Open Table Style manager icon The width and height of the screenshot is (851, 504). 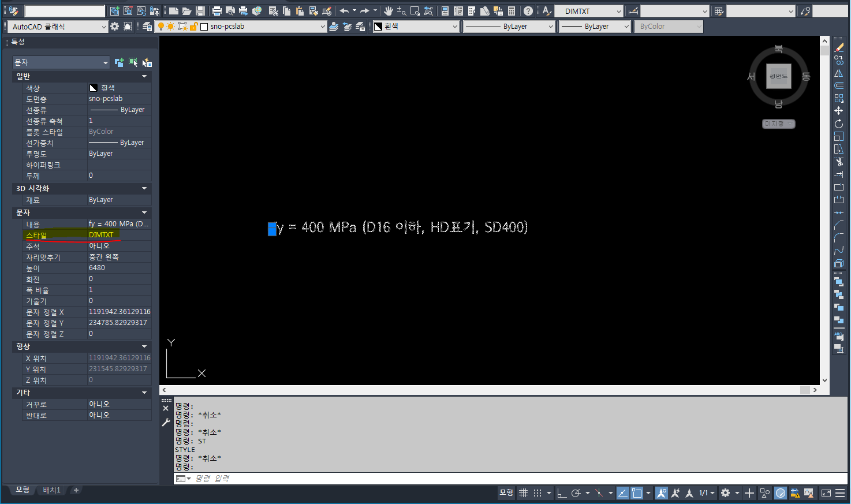[x=719, y=11]
